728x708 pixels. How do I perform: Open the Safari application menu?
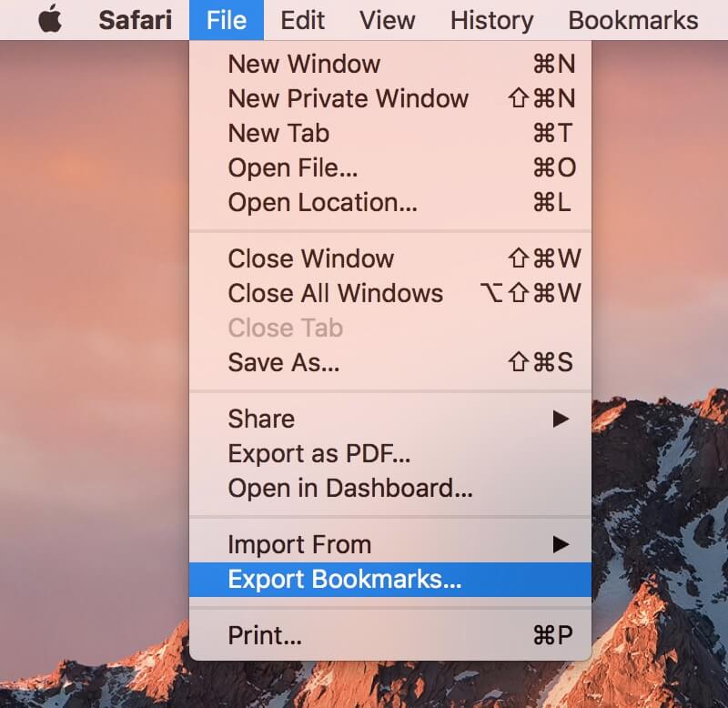pyautogui.click(x=135, y=20)
